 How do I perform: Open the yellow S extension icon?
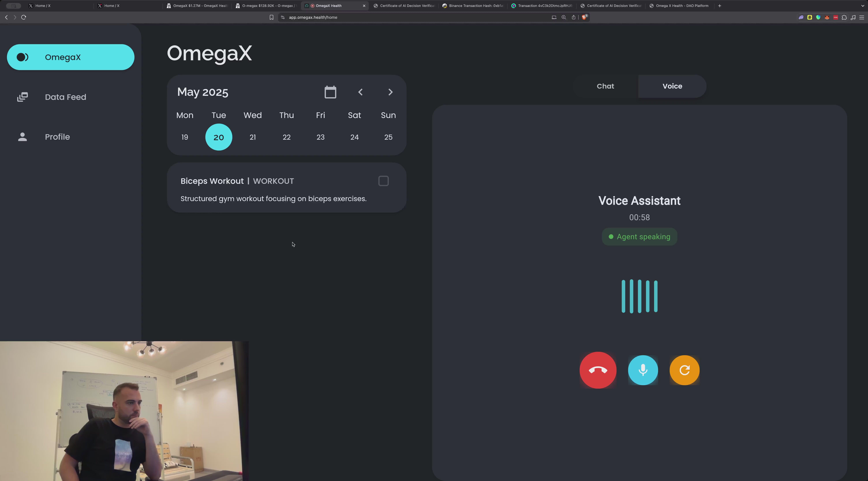pos(810,17)
